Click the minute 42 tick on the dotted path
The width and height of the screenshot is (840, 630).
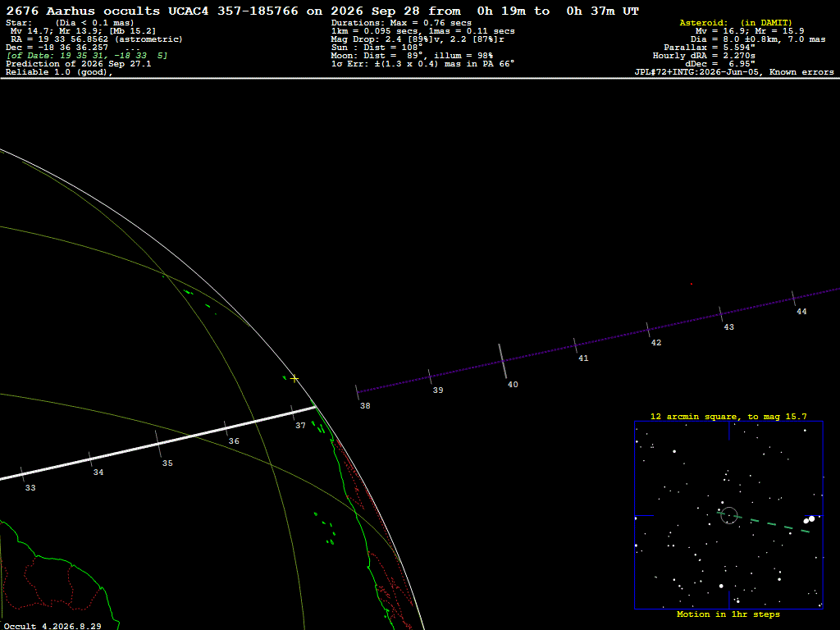click(x=648, y=330)
